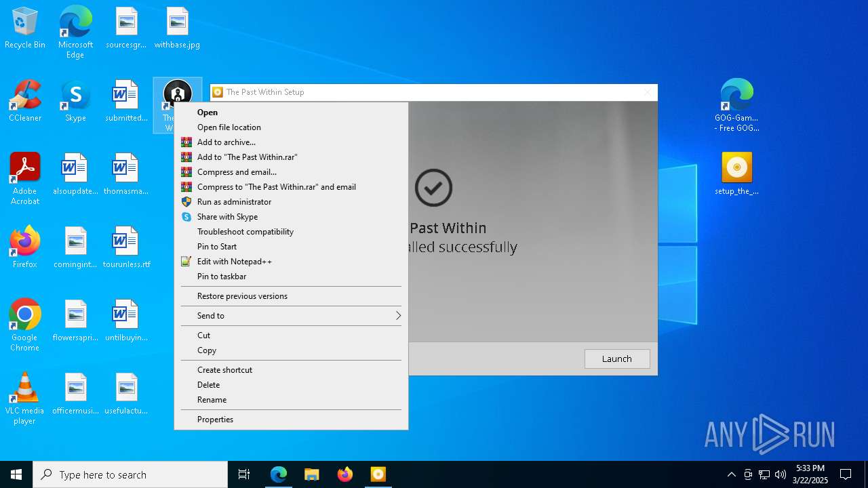868x488 pixels.
Task: Select the comingint... image file icon
Action: (75, 248)
